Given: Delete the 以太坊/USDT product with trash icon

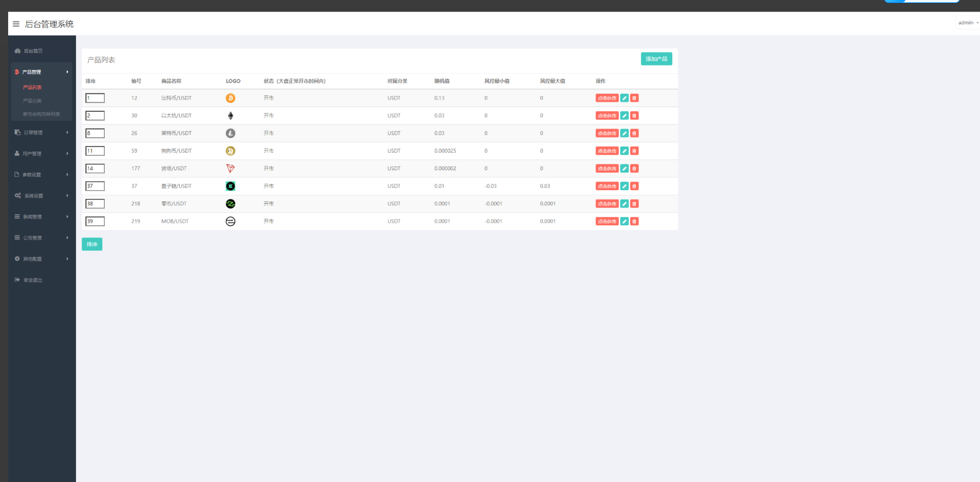Looking at the screenshot, I should click(634, 116).
